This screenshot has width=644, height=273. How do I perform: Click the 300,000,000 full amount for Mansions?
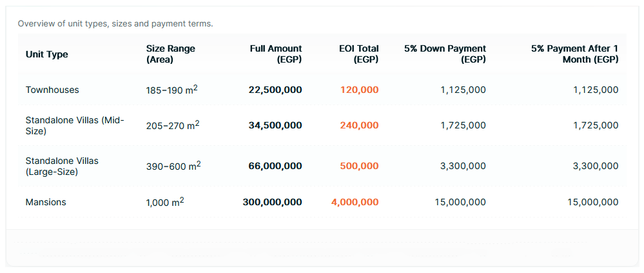point(272,202)
